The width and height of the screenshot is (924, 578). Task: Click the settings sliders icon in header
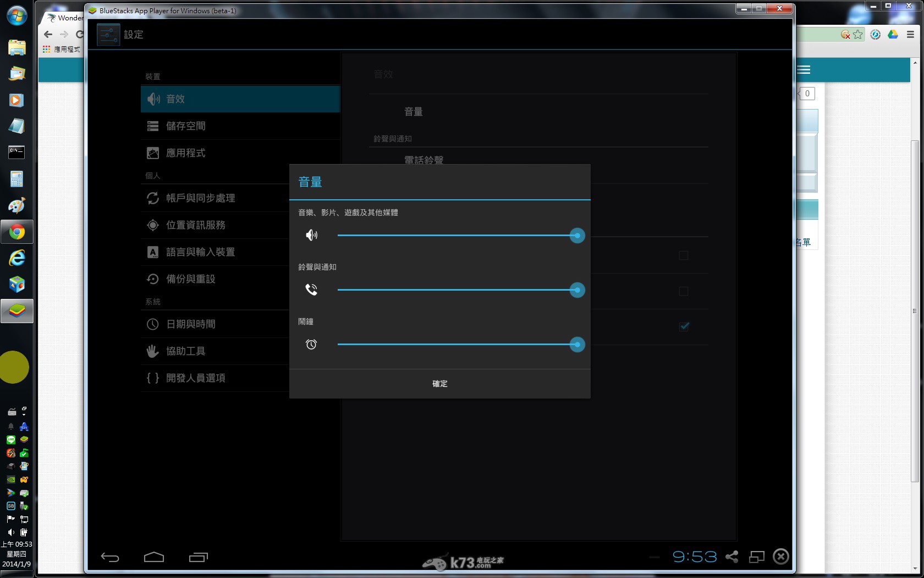(x=108, y=35)
